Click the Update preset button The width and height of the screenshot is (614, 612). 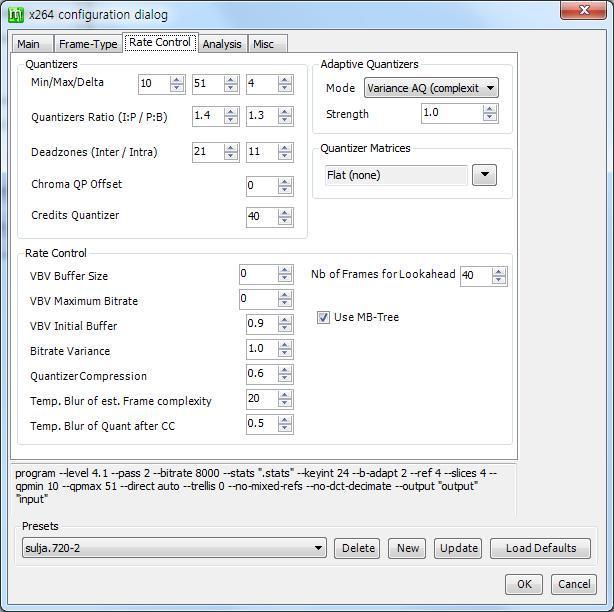pyautogui.click(x=458, y=548)
